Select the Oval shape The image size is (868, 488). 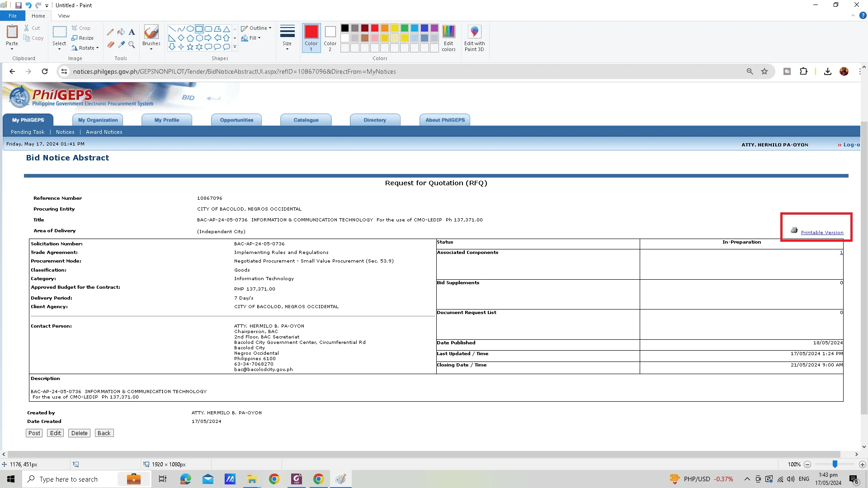190,29
